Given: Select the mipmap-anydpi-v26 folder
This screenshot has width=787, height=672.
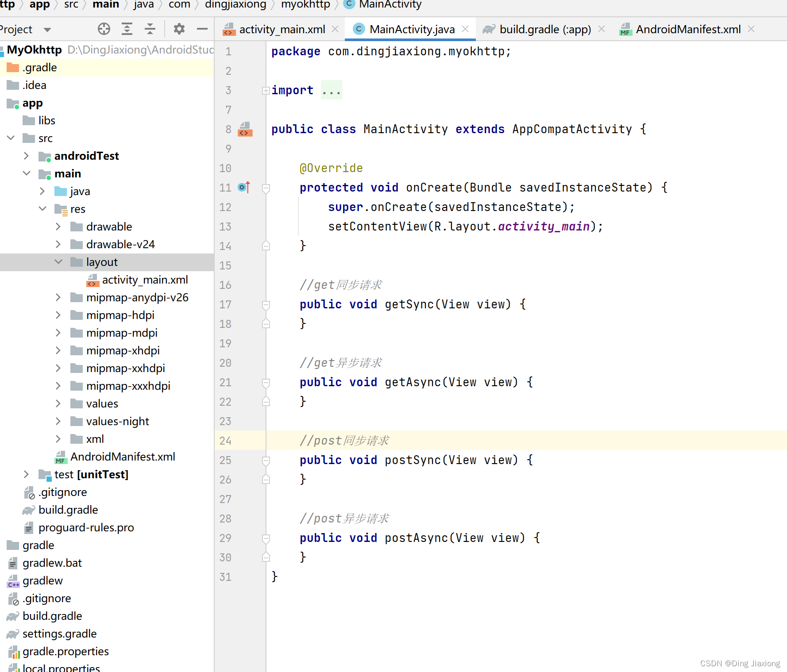Looking at the screenshot, I should point(107,297).
